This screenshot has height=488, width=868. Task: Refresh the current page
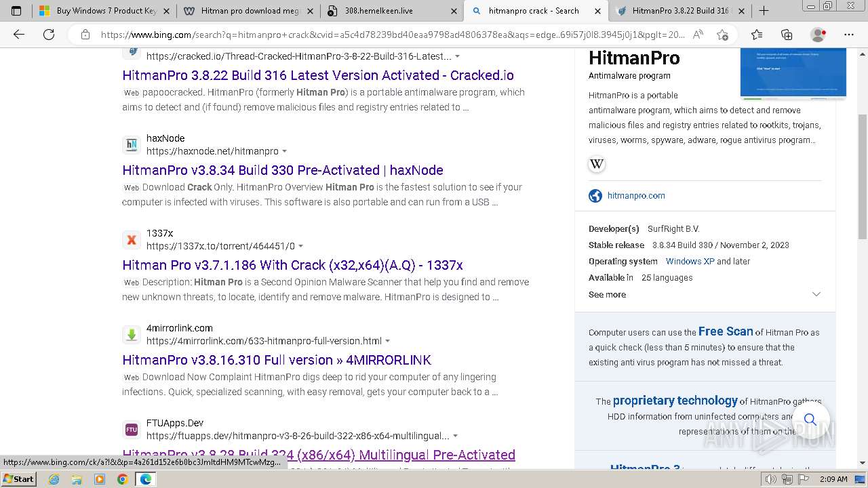click(x=49, y=35)
